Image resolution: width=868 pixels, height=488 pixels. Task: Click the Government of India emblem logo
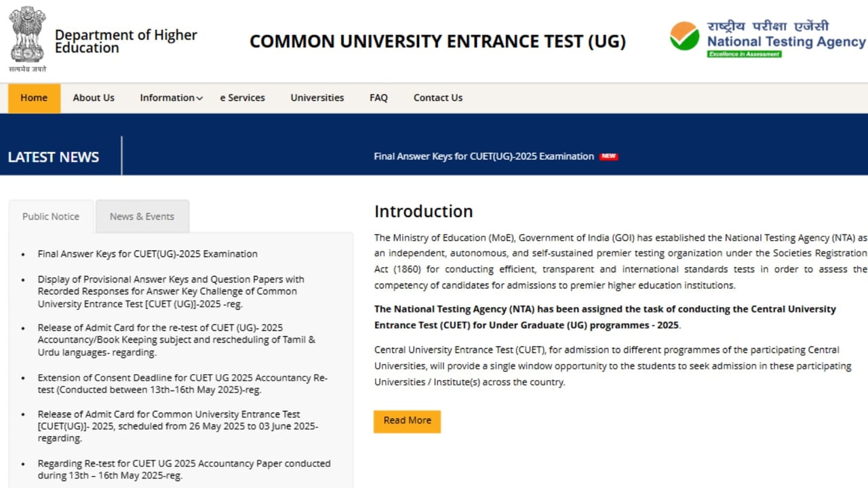pos(28,39)
